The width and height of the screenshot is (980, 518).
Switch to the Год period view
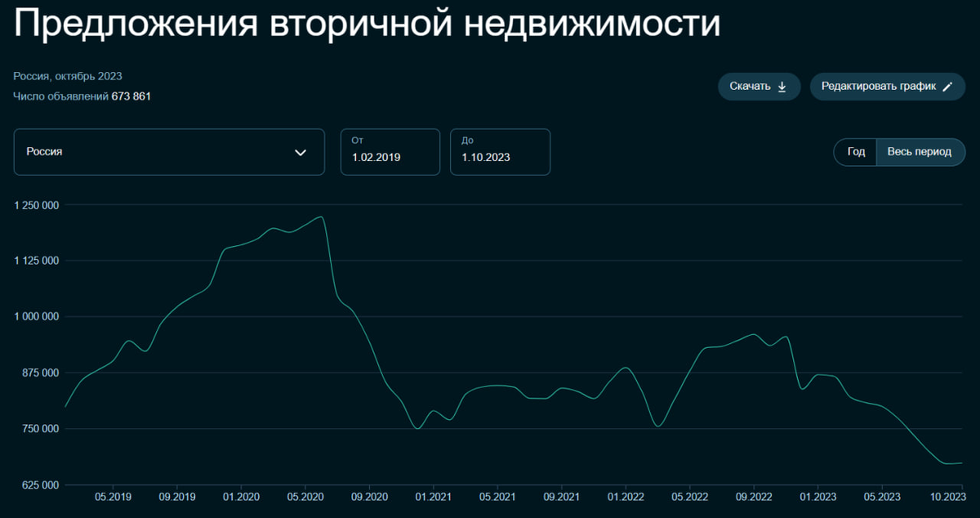854,152
